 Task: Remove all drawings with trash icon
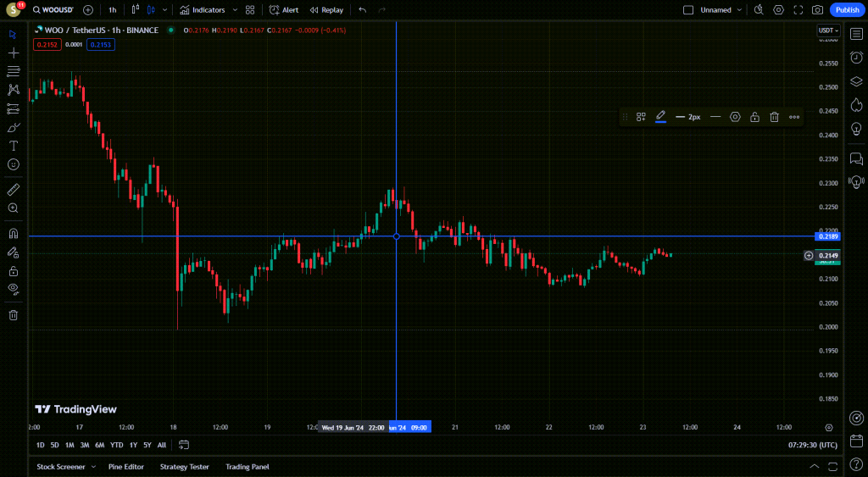tap(14, 315)
